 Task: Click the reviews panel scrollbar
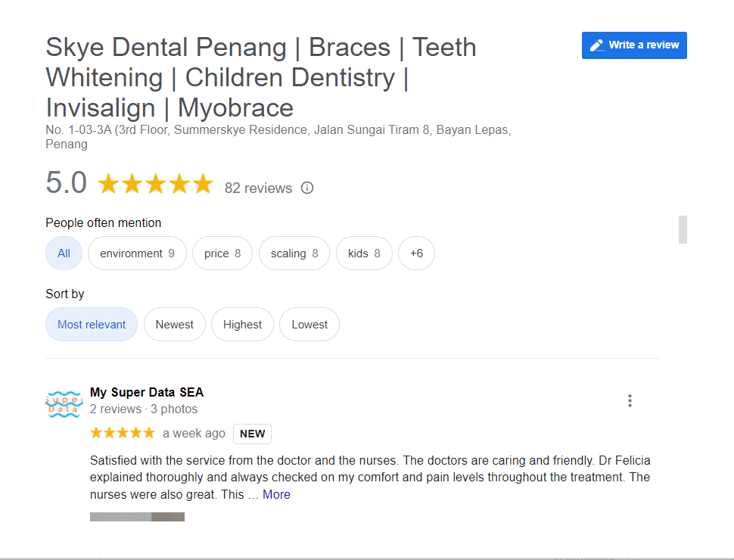point(683,229)
